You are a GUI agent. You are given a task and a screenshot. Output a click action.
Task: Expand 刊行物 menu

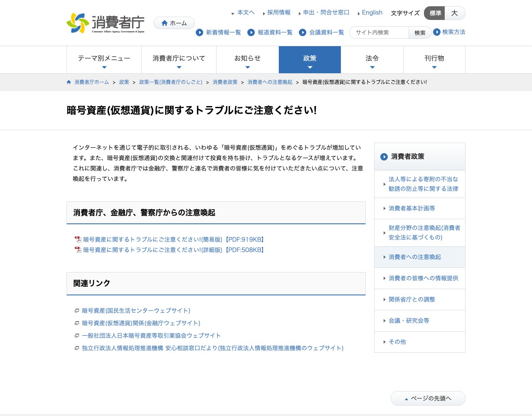(x=434, y=60)
